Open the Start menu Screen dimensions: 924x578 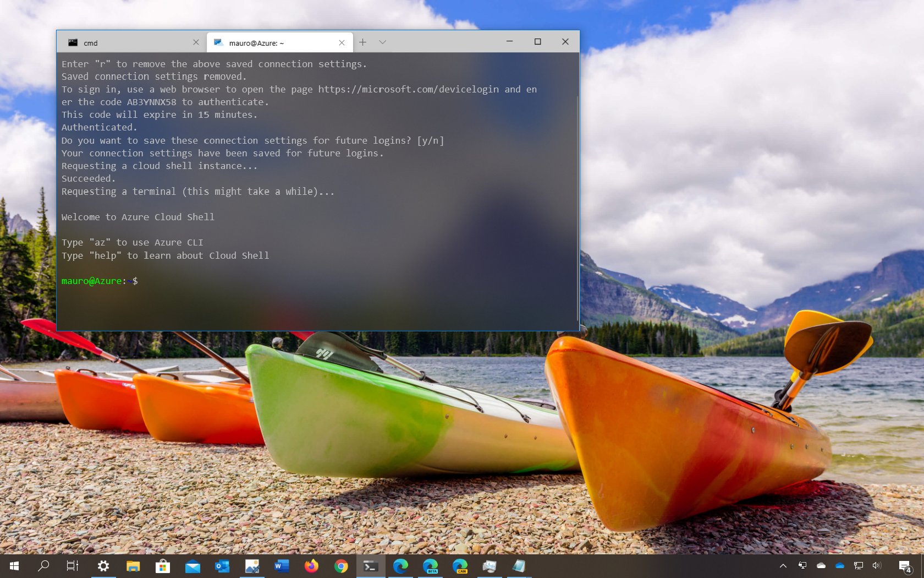click(12, 566)
